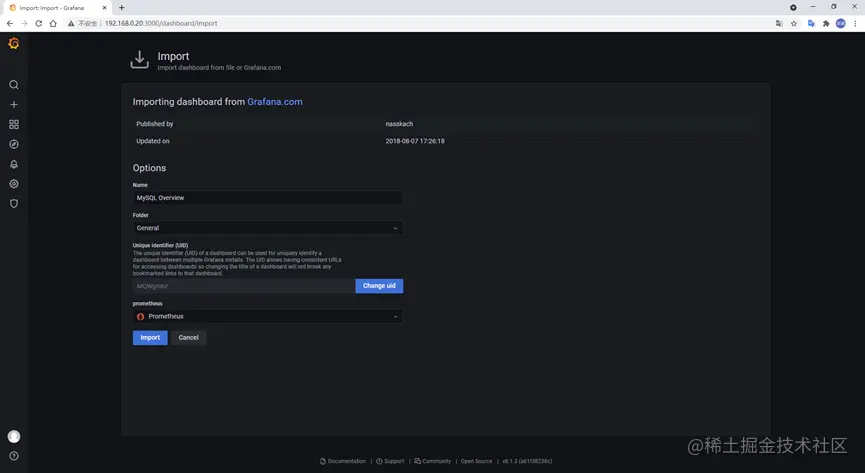This screenshot has width=865, height=473.
Task: Open the Help question mark icon
Action: click(14, 456)
